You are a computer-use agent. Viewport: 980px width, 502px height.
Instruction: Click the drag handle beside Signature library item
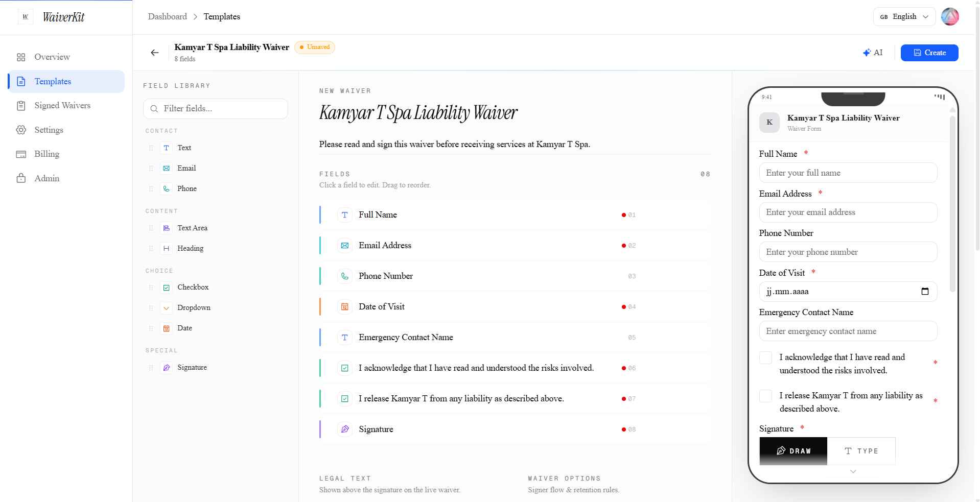(151, 368)
